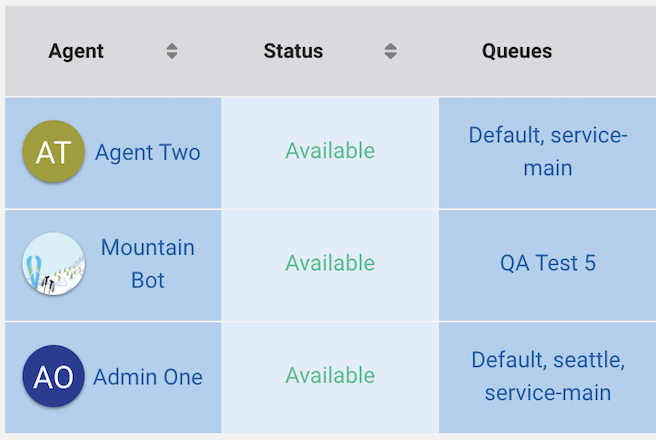Click Default, seattle, service-main queues cell

tap(548, 378)
